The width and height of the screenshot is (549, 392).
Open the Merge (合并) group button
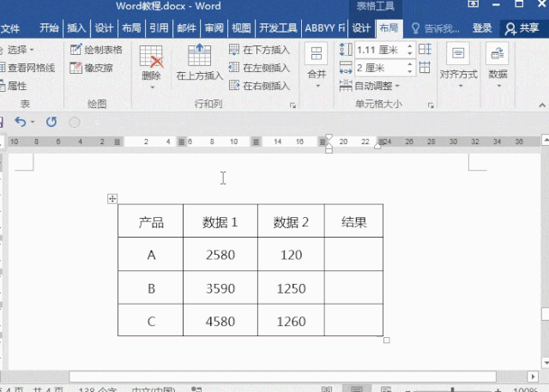coord(317,53)
